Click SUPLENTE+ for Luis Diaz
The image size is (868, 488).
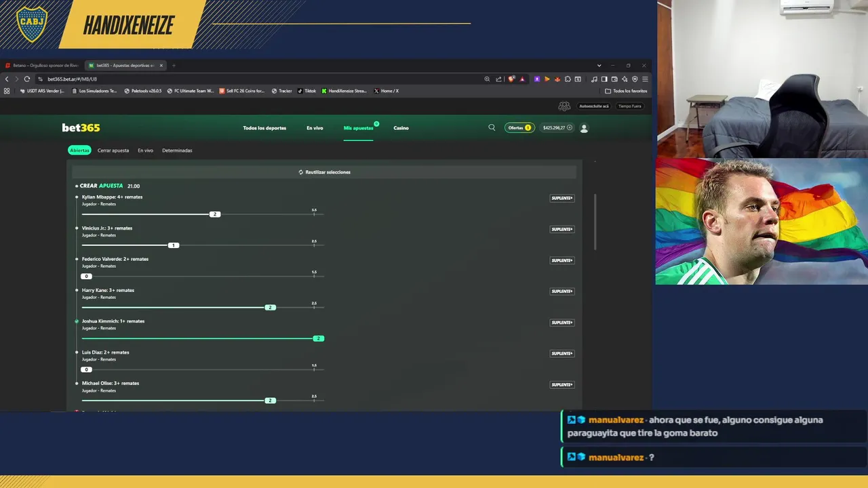tap(562, 353)
